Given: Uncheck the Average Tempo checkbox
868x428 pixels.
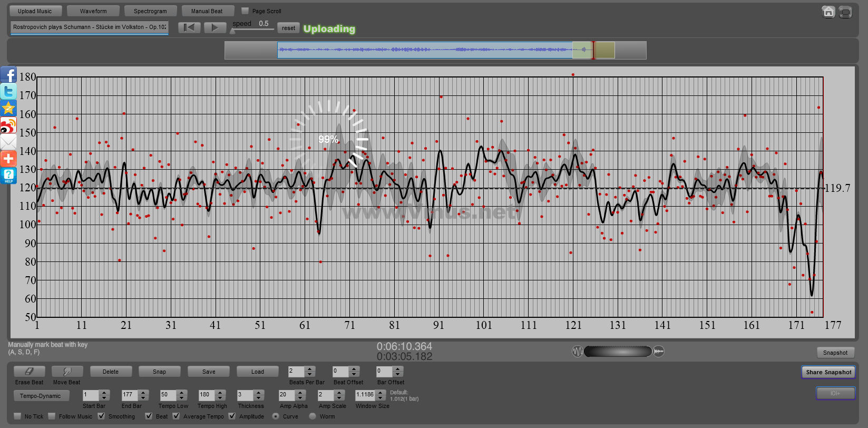Looking at the screenshot, I should coord(177,416).
